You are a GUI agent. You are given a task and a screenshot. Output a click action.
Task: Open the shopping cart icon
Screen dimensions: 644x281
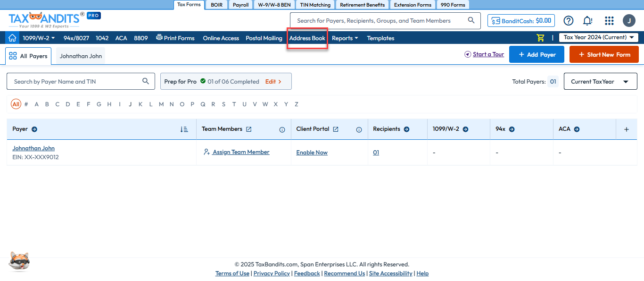pos(540,38)
